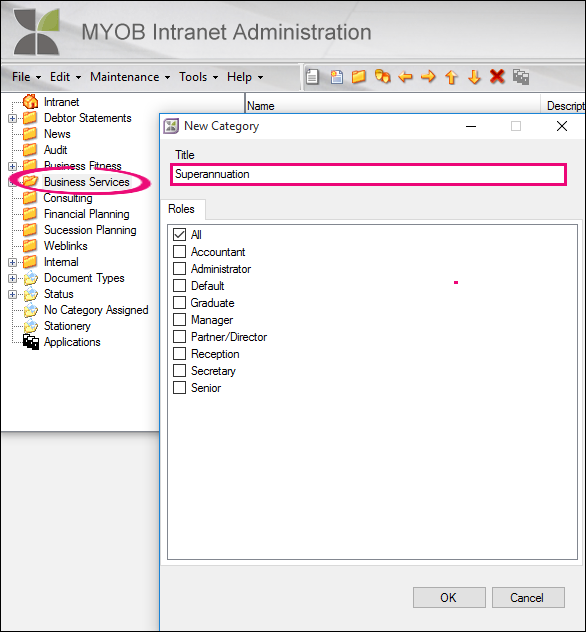Check the Reception role checkbox

[179, 353]
